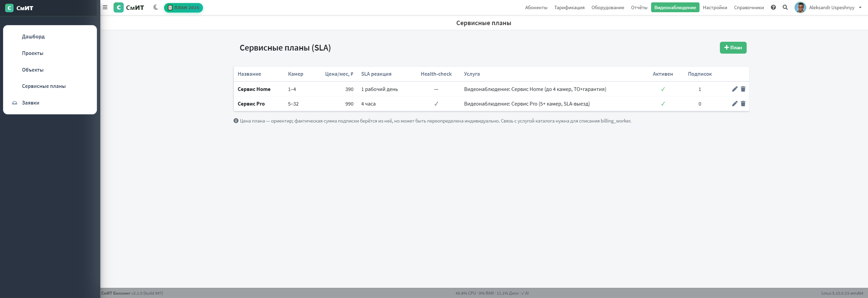This screenshot has width=868, height=298.
Task: Open Проекты in the sidebar
Action: click(x=33, y=53)
